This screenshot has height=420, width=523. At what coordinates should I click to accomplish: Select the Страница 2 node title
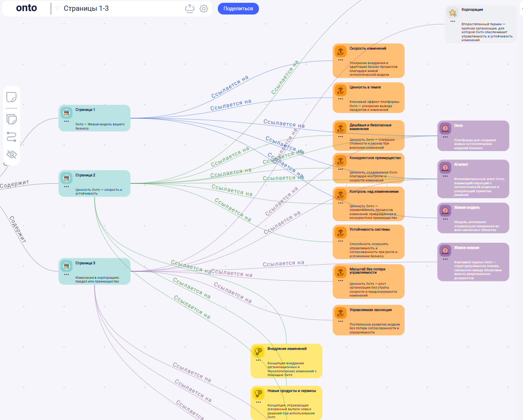pyautogui.click(x=86, y=175)
